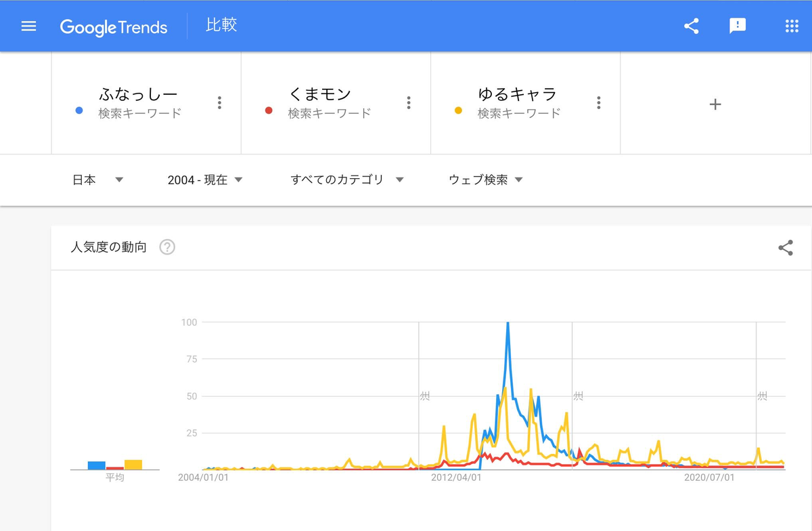Viewport: 812px width, 531px height.
Task: Open the hamburger main menu
Action: coord(28,26)
